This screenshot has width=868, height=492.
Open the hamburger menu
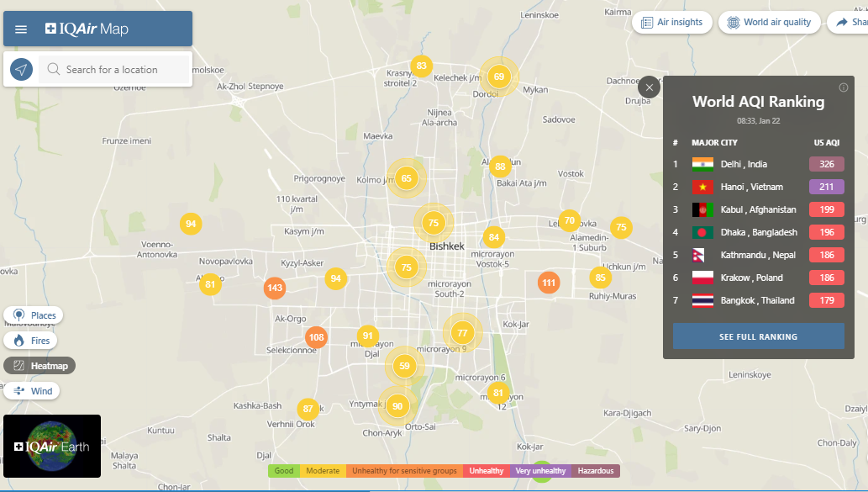click(21, 29)
